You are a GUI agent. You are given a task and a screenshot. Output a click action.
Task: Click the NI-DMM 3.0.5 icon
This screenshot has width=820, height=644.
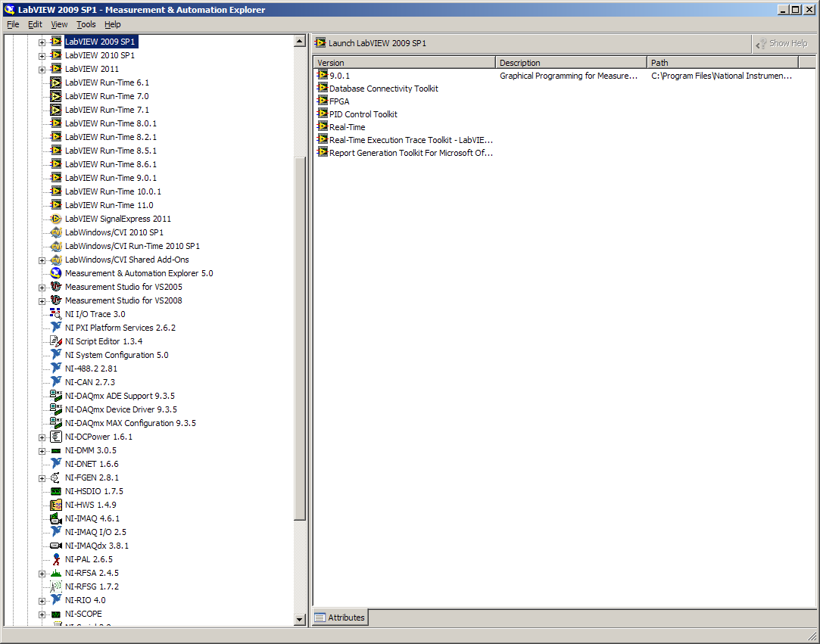coord(56,450)
